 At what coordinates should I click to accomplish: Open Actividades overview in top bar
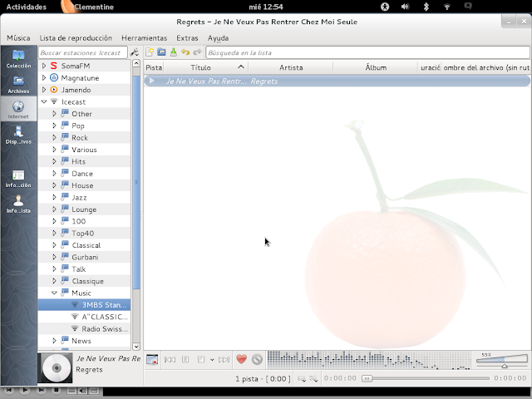(x=26, y=7)
